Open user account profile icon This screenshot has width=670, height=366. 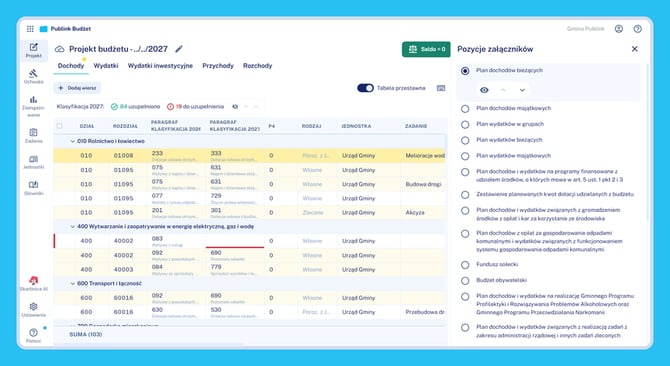click(618, 29)
